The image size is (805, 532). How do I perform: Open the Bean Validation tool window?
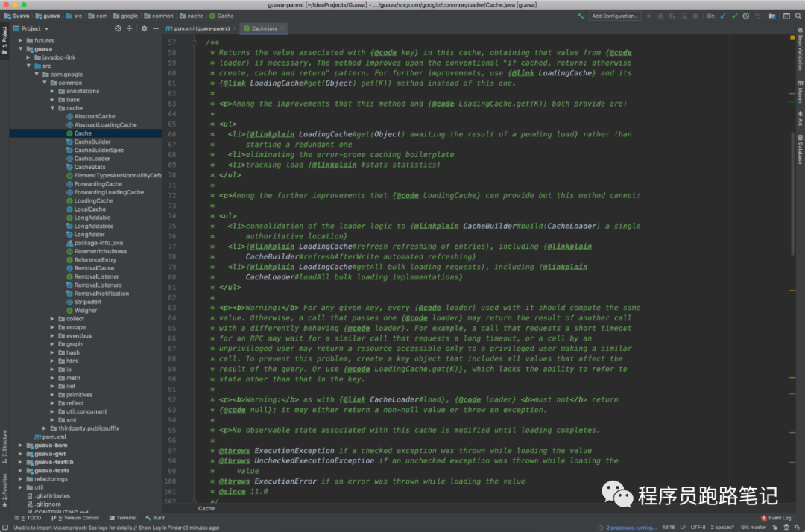800,49
